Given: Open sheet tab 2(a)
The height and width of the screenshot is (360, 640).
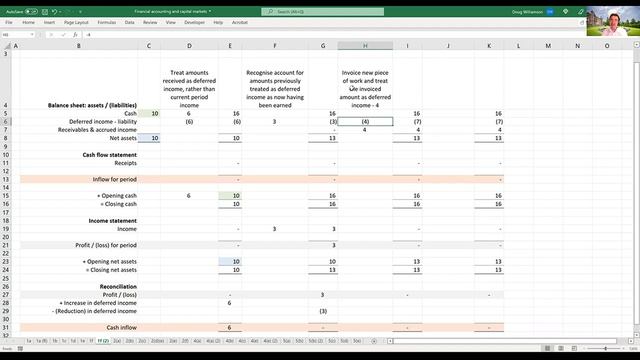Looking at the screenshot, I should coord(117,341).
